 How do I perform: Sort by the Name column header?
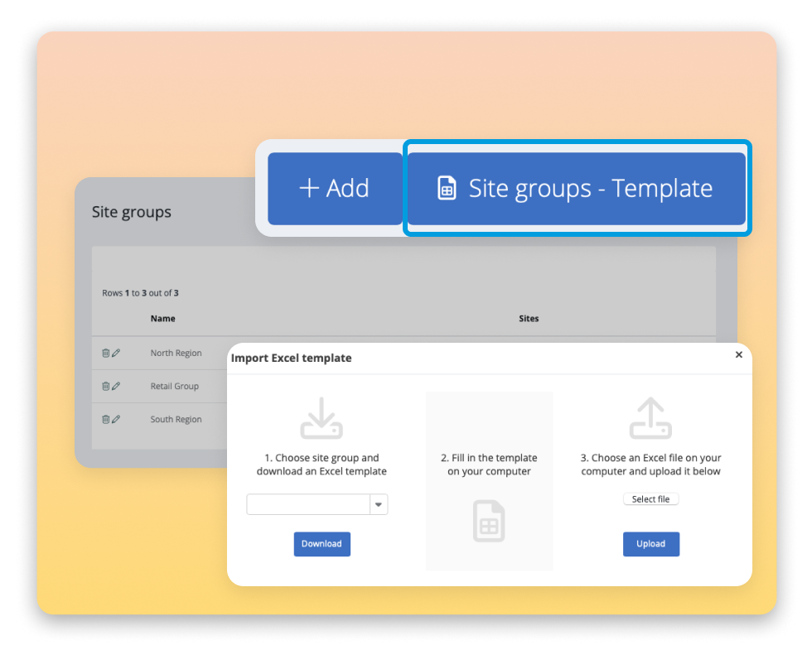(x=162, y=318)
